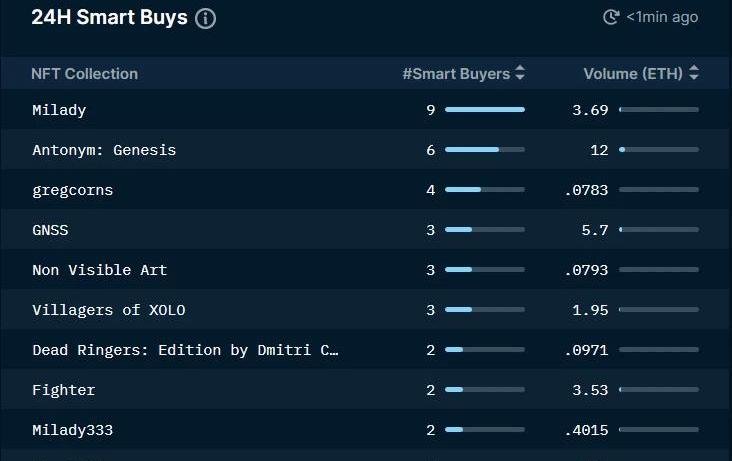This screenshot has width=732, height=461.
Task: Open Villagers of XOLO collection
Action: coord(109,310)
